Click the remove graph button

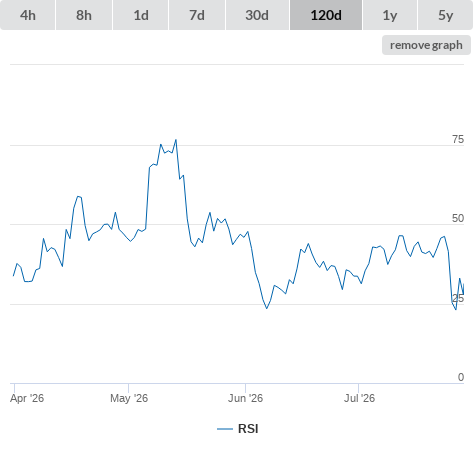point(426,45)
